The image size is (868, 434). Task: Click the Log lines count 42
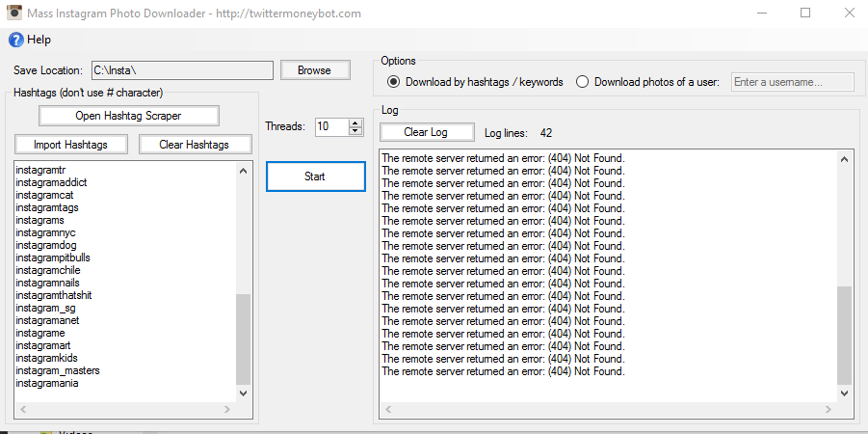(x=546, y=133)
